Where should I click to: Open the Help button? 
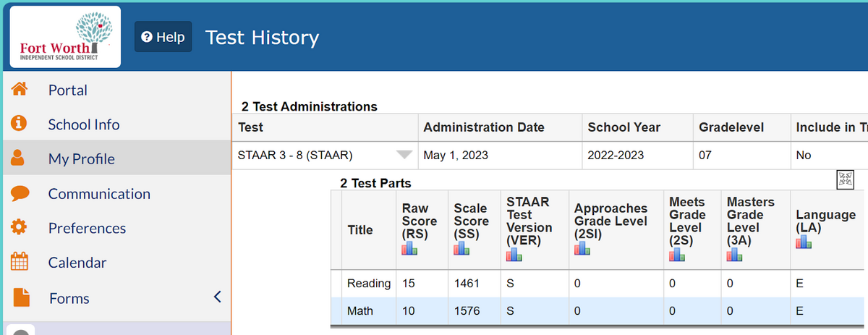coord(163,37)
